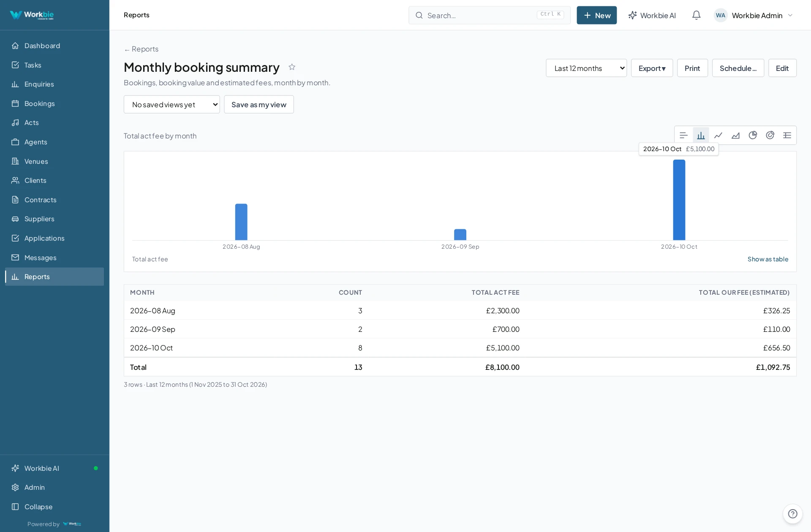The width and height of the screenshot is (811, 532).
Task: Click Edit report button
Action: click(x=782, y=68)
